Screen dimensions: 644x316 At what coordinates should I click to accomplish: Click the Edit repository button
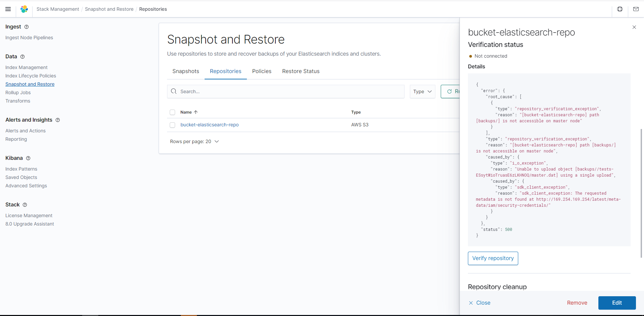(617, 303)
